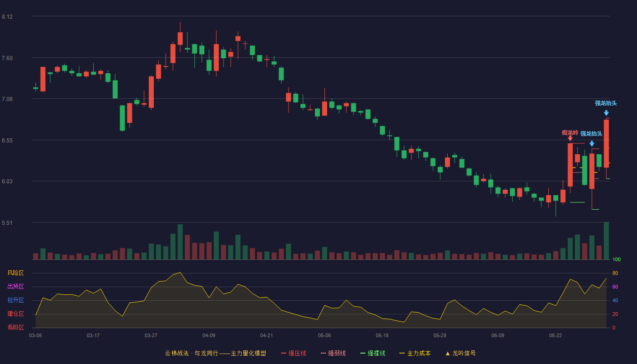
Task: Click the topmost 强龙抬头 label
Action: [x=606, y=103]
